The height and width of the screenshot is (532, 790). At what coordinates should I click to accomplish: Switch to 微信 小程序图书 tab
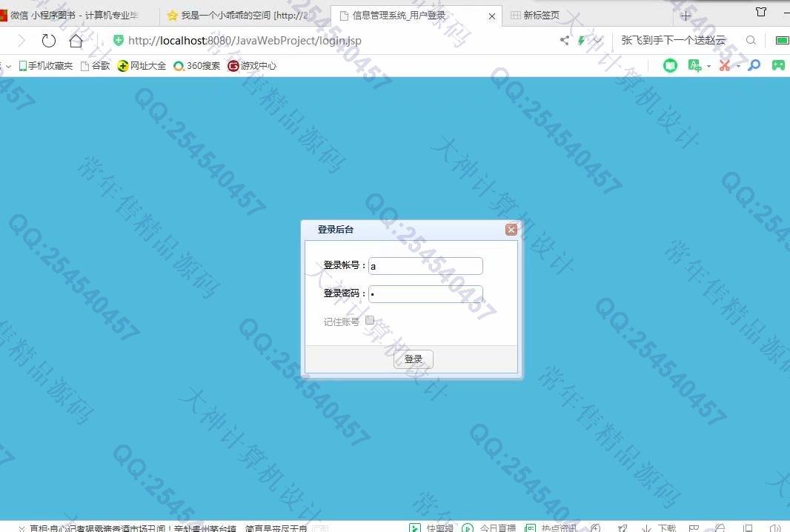click(75, 16)
